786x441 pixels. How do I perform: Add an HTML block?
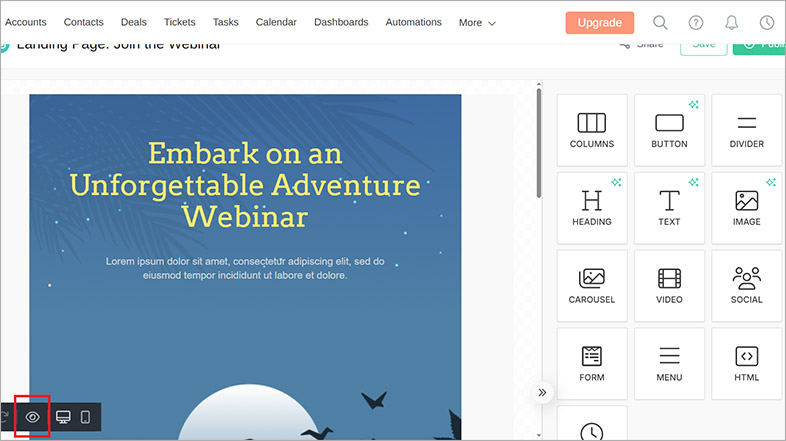click(746, 364)
